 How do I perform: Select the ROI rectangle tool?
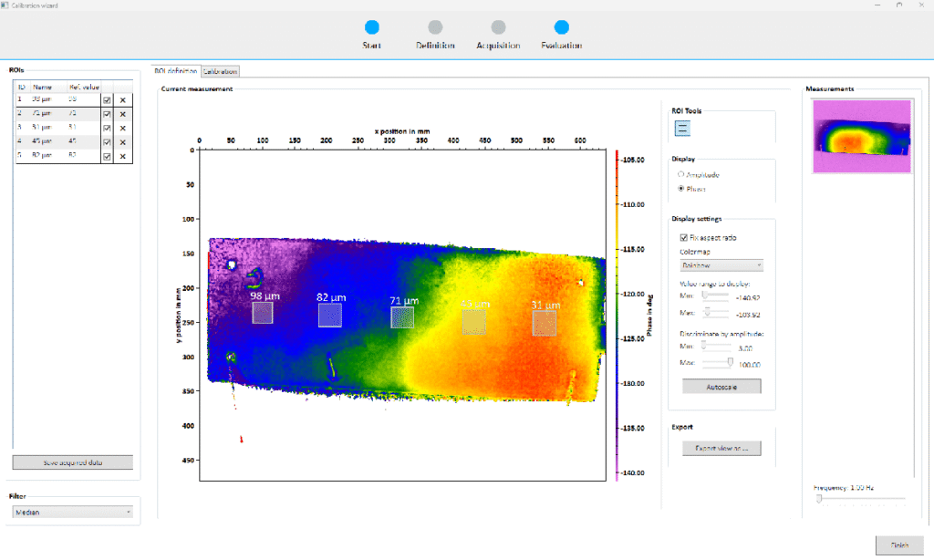pos(683,128)
